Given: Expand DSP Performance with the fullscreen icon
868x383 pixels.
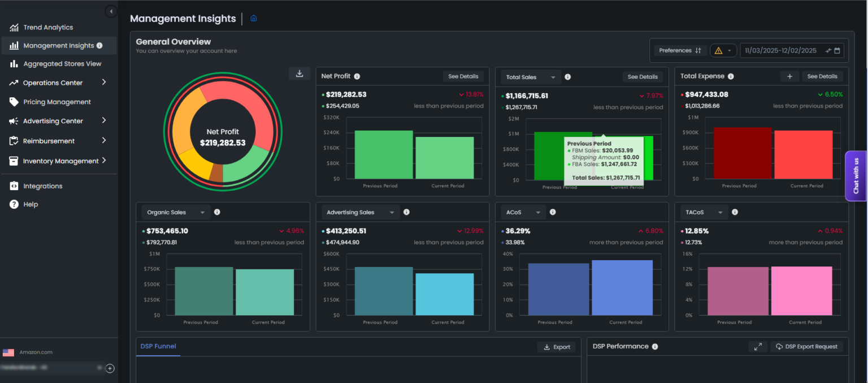Looking at the screenshot, I should click(x=758, y=347).
